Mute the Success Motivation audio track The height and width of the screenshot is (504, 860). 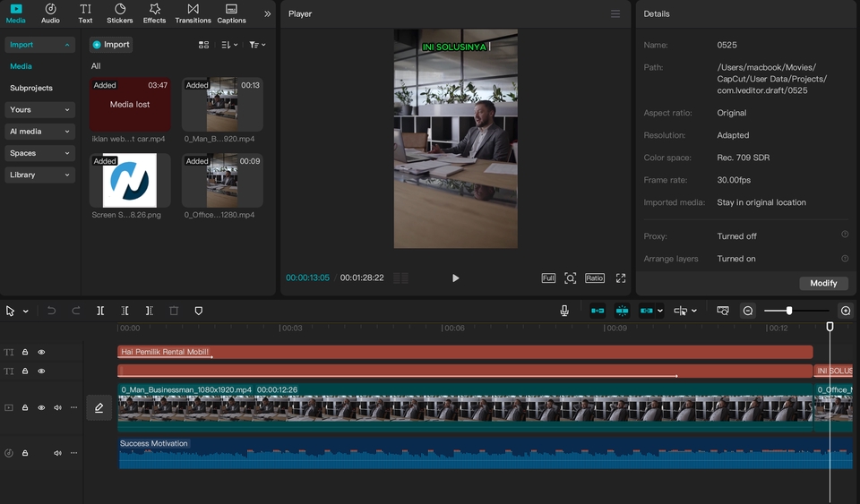tap(57, 453)
